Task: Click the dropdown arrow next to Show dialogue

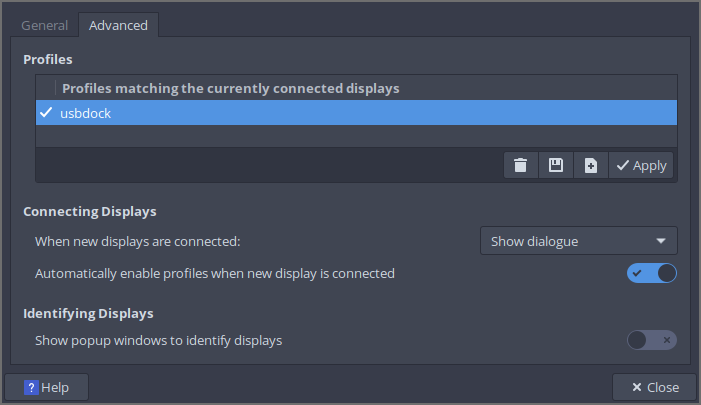Action: click(x=661, y=241)
